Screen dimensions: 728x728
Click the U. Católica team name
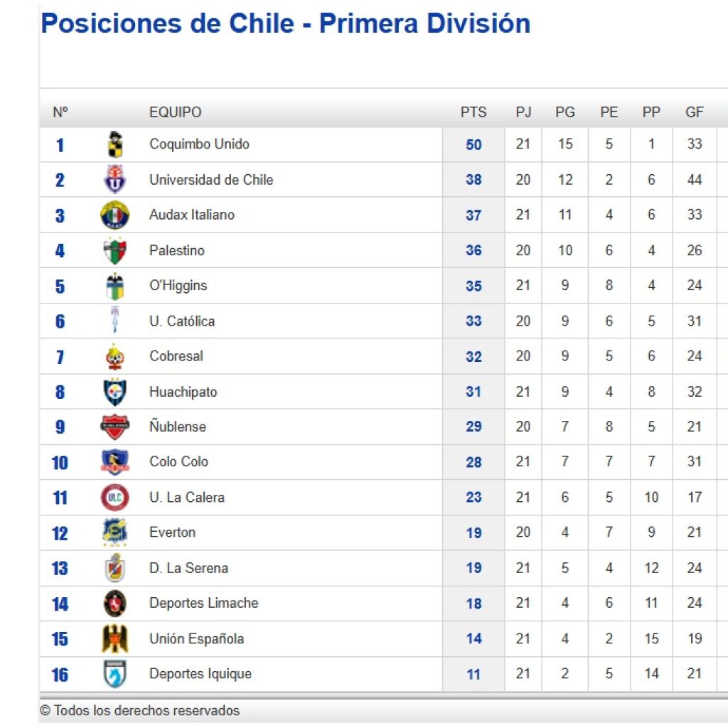pyautogui.click(x=182, y=321)
